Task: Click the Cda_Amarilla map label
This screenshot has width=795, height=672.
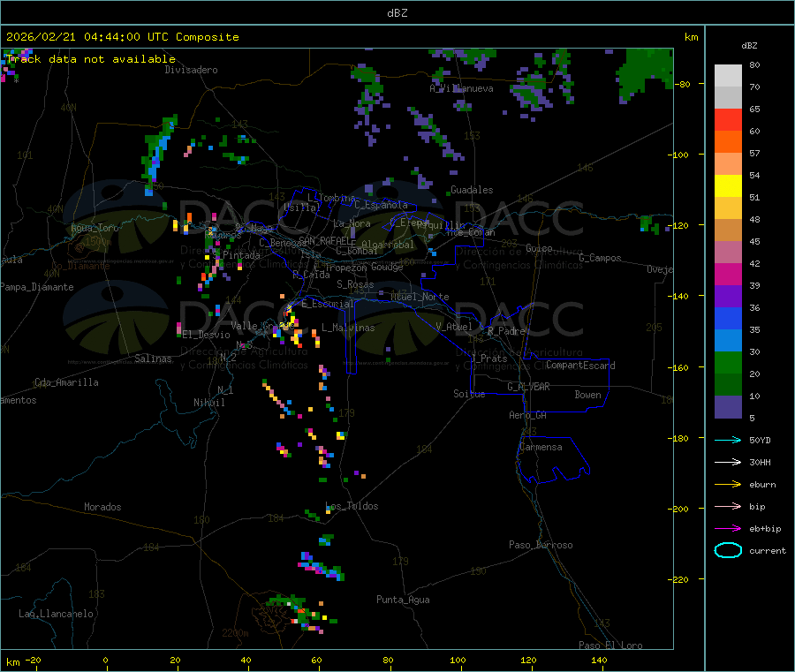Action: pyautogui.click(x=66, y=382)
